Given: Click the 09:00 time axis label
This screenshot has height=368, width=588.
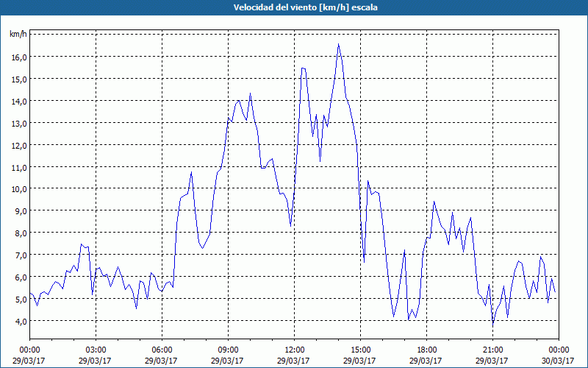Looking at the screenshot, I should (228, 350).
